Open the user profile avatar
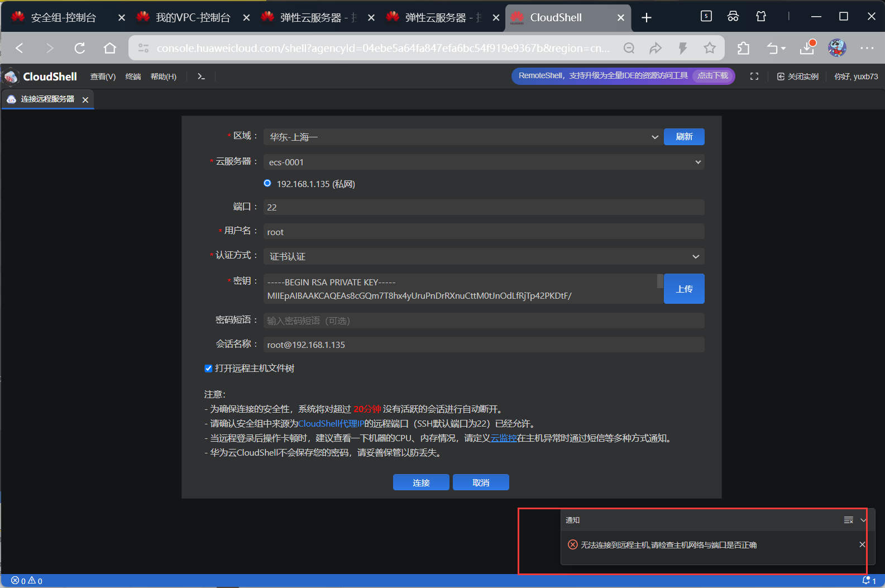The width and height of the screenshot is (885, 588). pos(837,48)
